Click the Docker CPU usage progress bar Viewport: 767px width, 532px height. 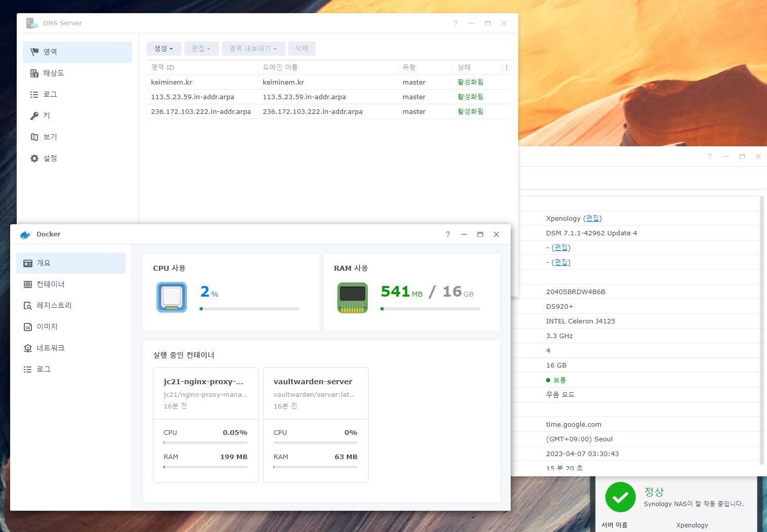pyautogui.click(x=249, y=309)
